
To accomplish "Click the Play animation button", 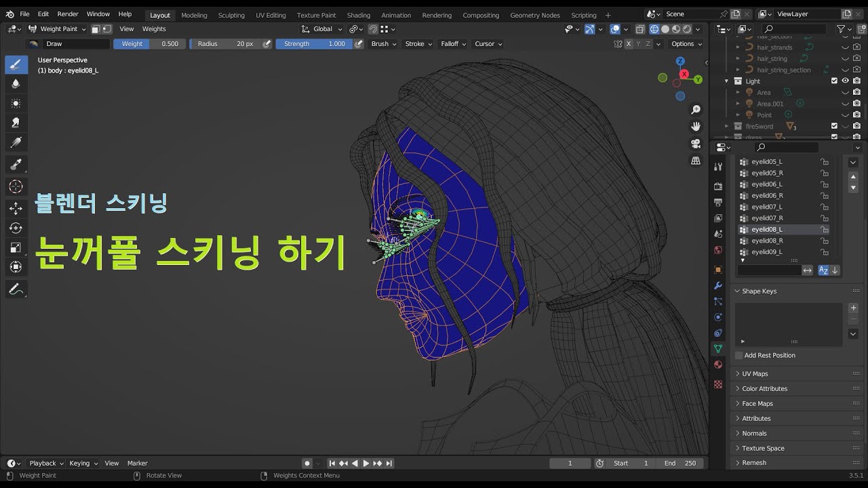I will [x=366, y=464].
